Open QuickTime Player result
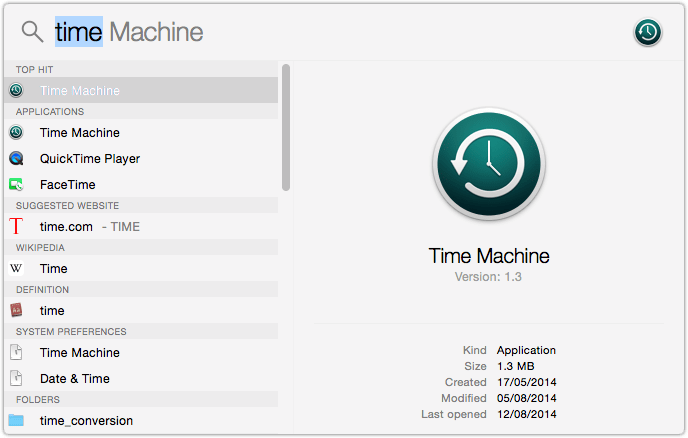 [141, 158]
